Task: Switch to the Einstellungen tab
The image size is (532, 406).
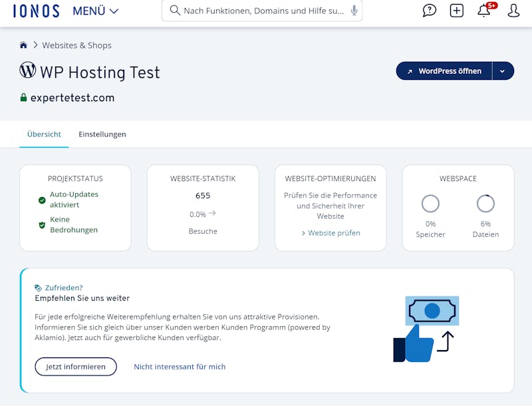Action: 102,134
